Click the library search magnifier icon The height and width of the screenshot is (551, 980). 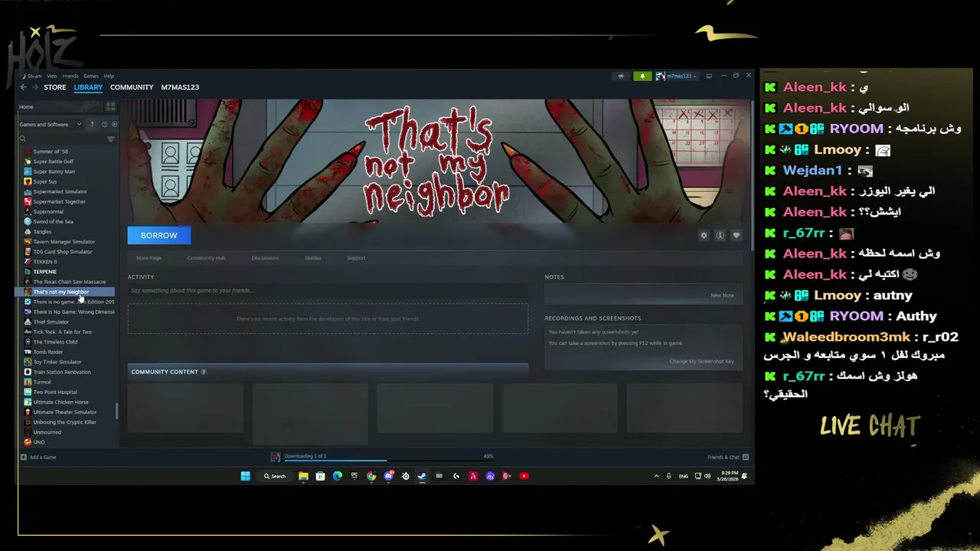pos(23,139)
